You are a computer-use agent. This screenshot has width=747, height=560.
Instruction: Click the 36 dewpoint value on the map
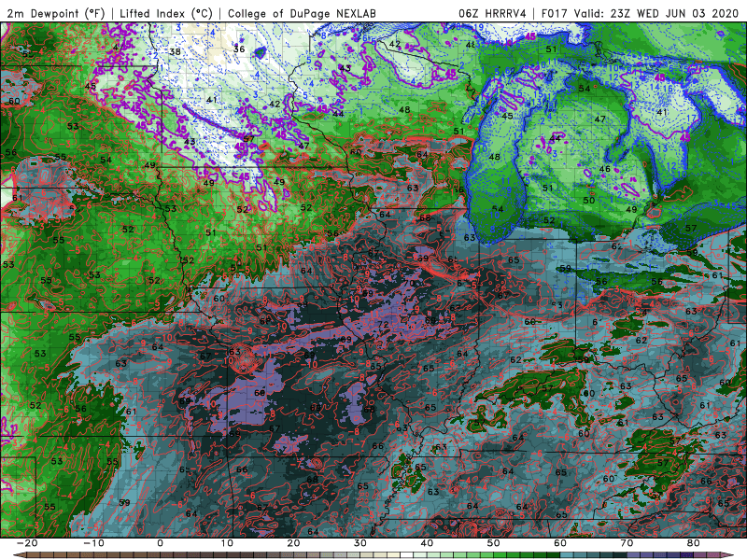[x=239, y=49]
